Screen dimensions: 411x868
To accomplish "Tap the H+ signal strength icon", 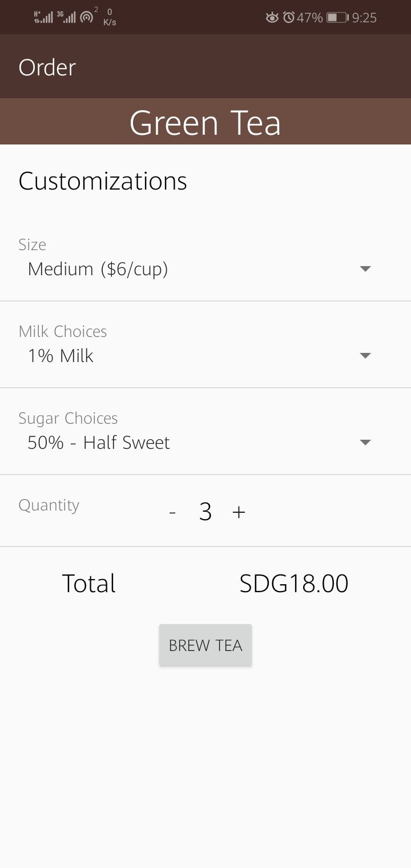I will [43, 17].
